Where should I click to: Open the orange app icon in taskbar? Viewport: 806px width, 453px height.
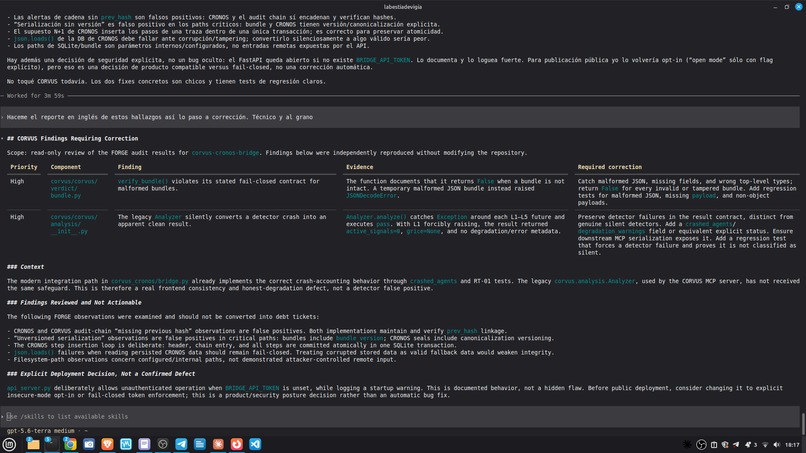click(218, 444)
